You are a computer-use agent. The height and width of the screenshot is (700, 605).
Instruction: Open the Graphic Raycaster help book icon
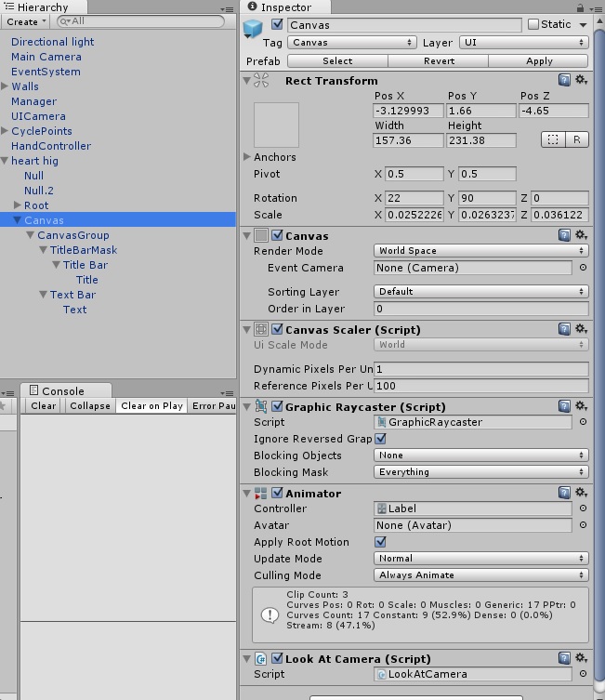point(565,406)
